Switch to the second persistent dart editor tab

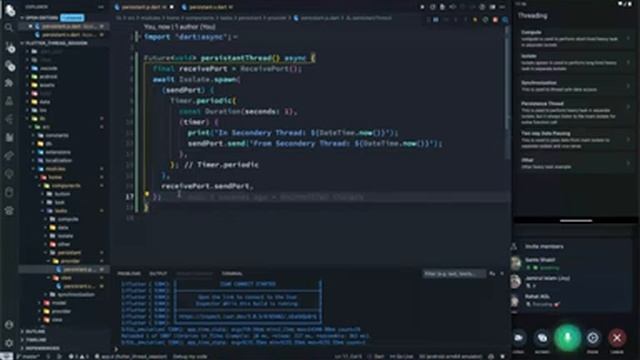[x=207, y=7]
